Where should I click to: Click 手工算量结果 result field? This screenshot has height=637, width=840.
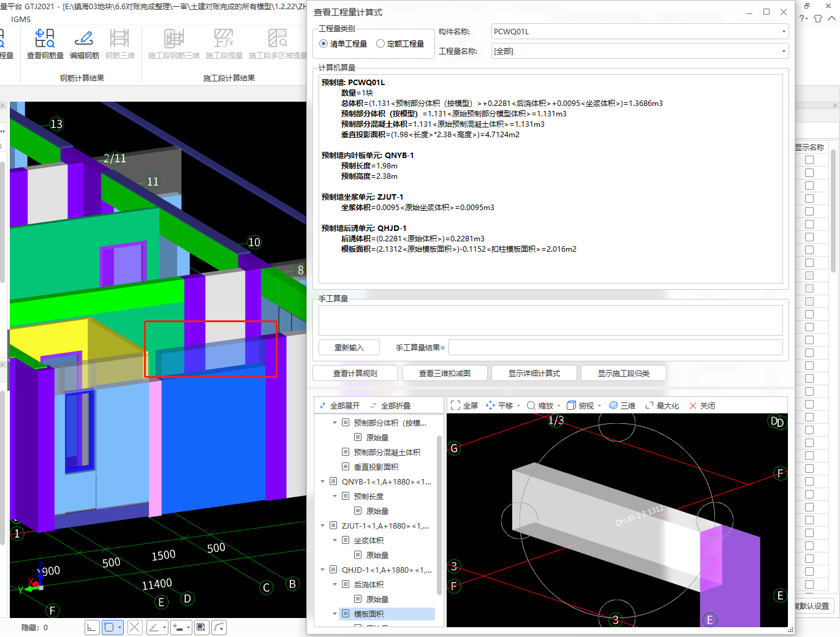click(615, 347)
